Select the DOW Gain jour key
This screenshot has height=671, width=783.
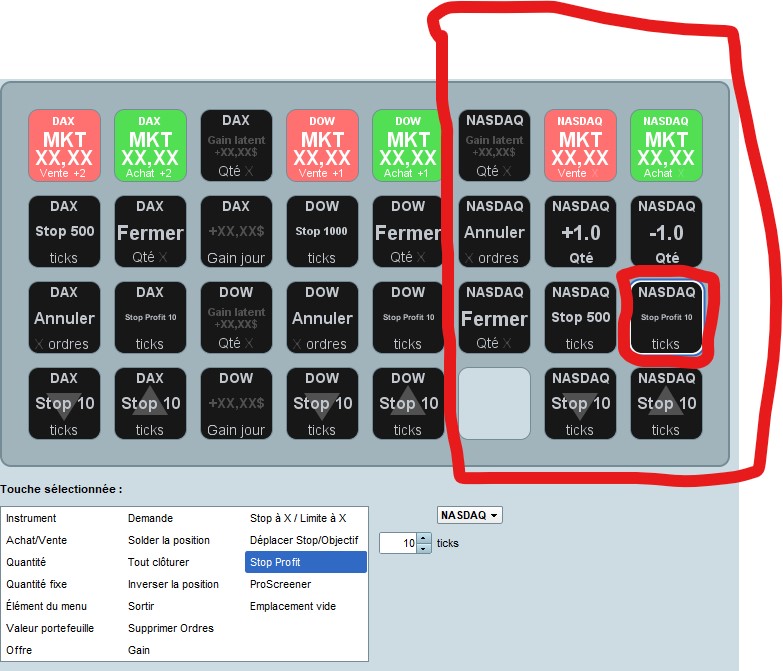pos(236,403)
